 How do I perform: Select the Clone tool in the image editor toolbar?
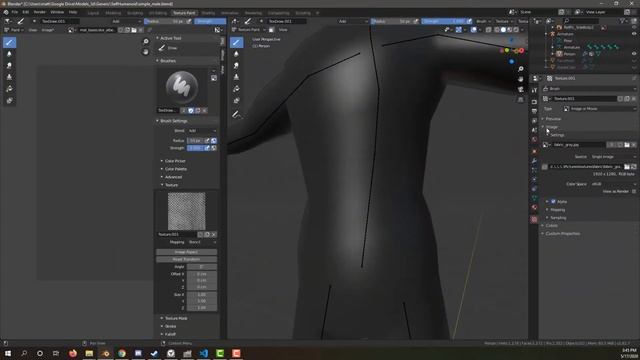pyautogui.click(x=9, y=77)
